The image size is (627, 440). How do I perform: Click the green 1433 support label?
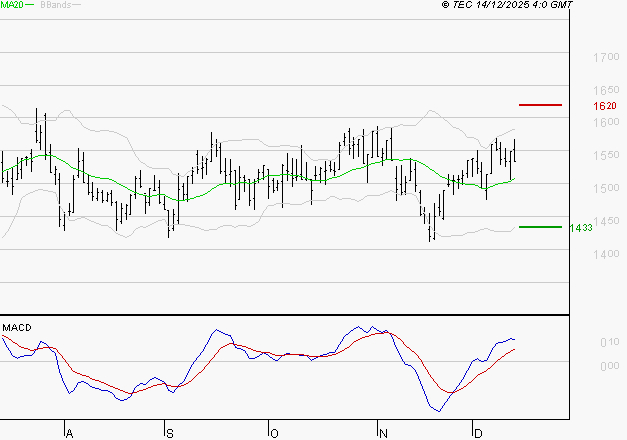pyautogui.click(x=581, y=228)
